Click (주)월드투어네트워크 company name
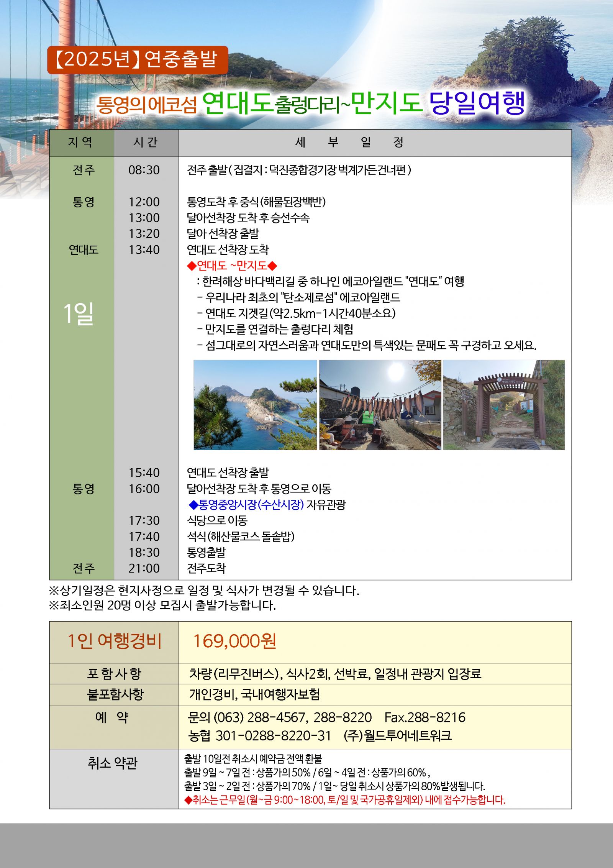Image resolution: width=613 pixels, height=868 pixels. [398, 736]
